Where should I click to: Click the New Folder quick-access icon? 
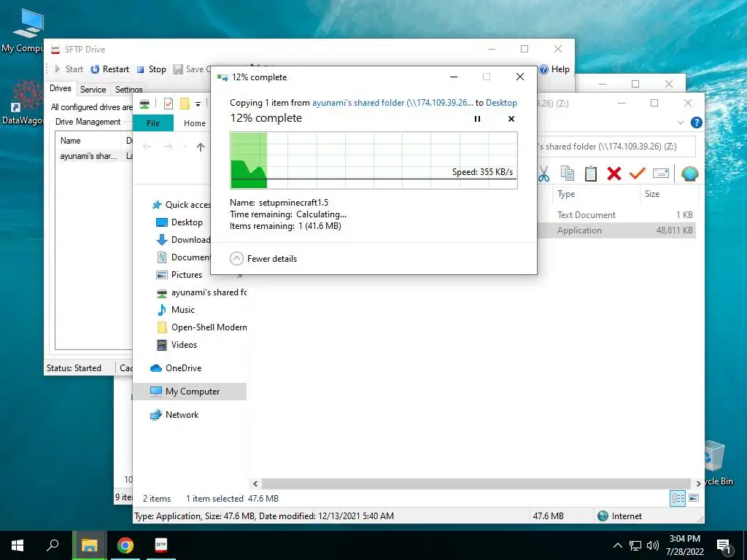[x=185, y=104]
